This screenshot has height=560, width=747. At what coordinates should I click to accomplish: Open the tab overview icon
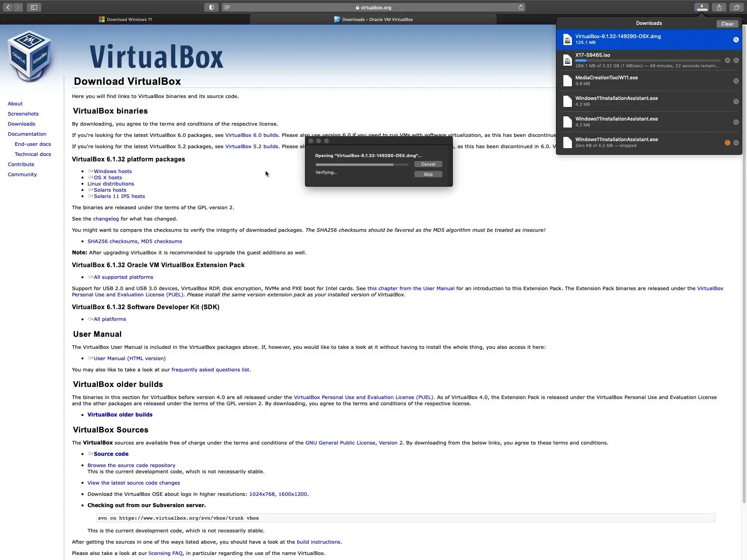point(736,7)
